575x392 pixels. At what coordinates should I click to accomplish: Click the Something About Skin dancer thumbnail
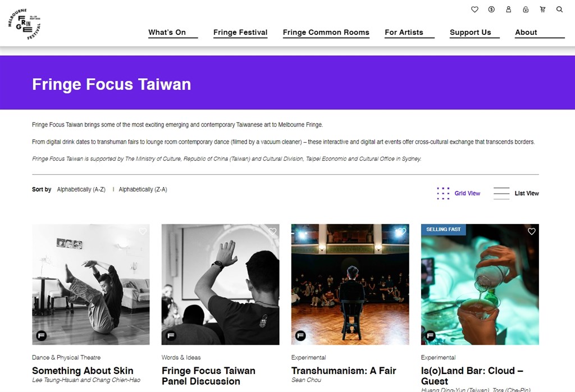[90, 284]
